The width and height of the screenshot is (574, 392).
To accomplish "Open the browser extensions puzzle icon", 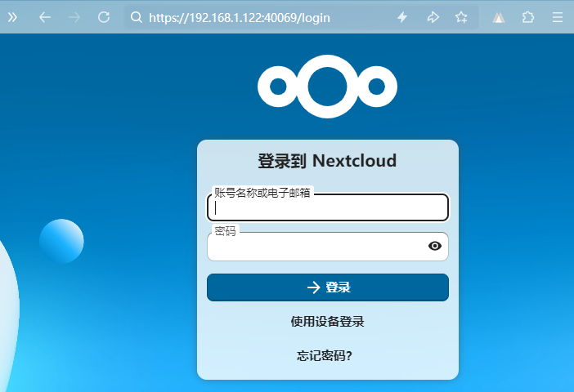I will point(527,17).
